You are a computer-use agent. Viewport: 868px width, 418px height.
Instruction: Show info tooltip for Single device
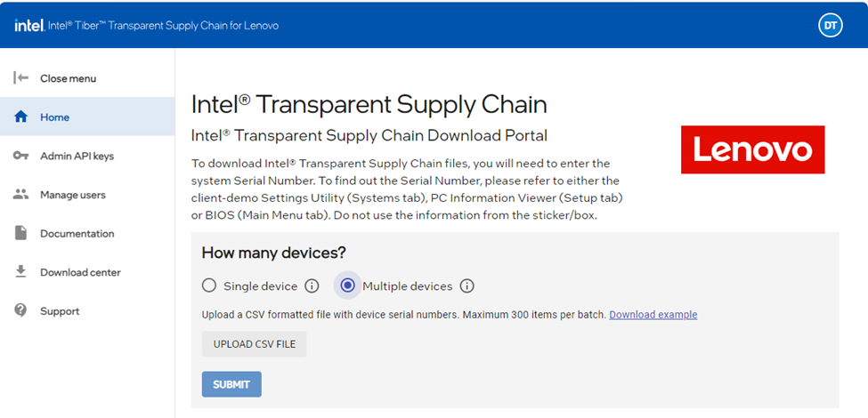312,285
